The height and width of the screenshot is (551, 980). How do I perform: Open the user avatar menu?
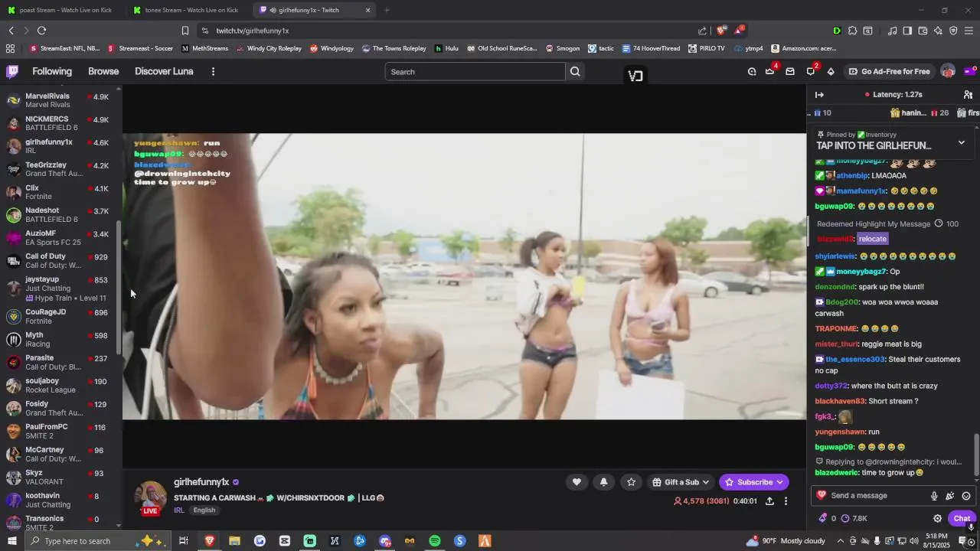click(948, 71)
